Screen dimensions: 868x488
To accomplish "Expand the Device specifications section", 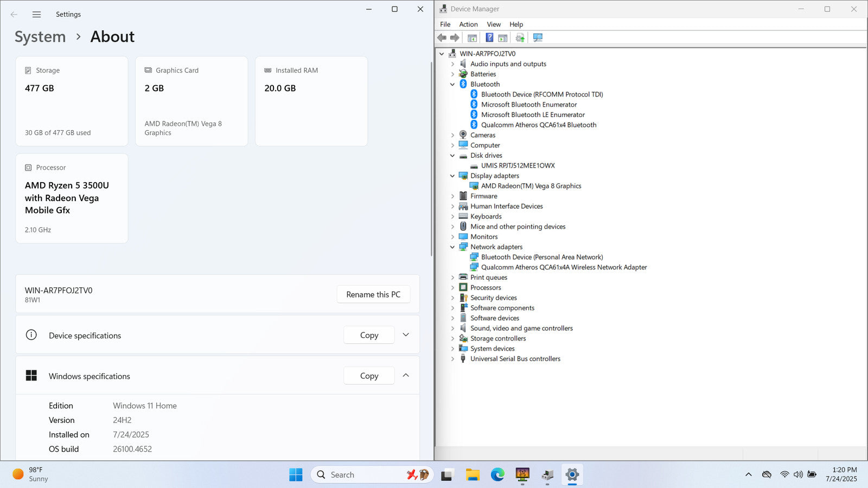I will pyautogui.click(x=406, y=335).
